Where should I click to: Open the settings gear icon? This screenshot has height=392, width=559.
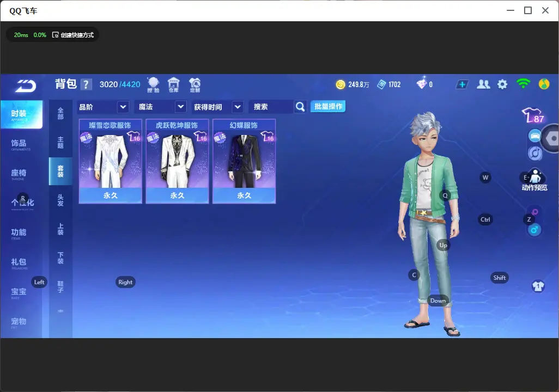click(502, 84)
